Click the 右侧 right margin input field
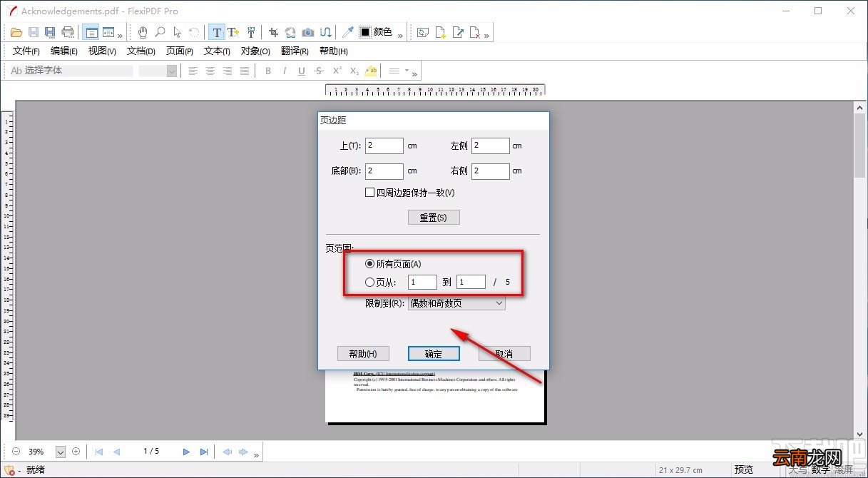Viewport: 868px width, 478px height. pyautogui.click(x=491, y=171)
